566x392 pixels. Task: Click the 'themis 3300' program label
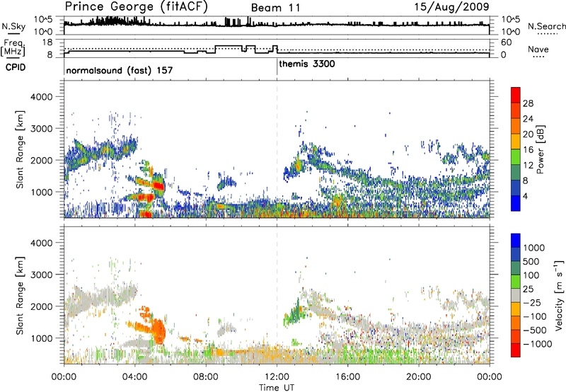(x=307, y=64)
